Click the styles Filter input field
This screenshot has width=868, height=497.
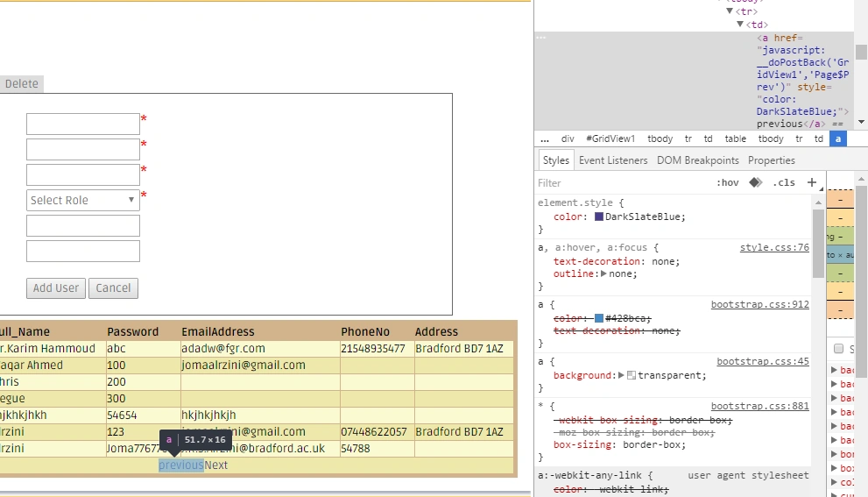[x=623, y=183]
